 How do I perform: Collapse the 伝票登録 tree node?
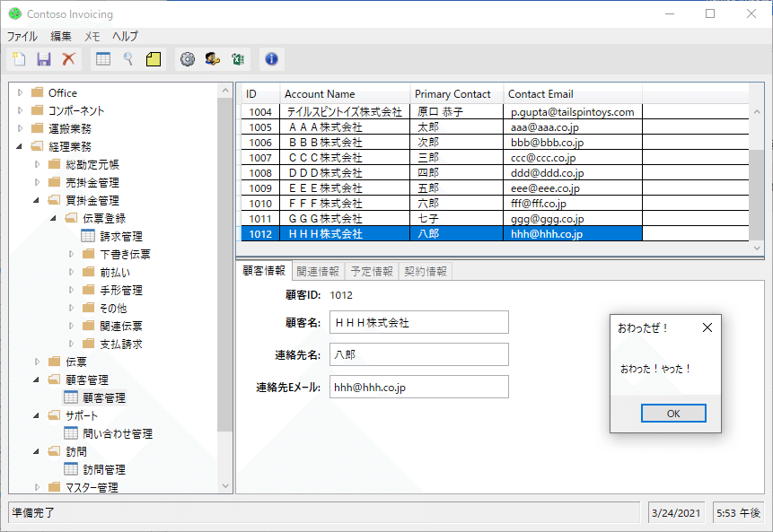click(53, 218)
